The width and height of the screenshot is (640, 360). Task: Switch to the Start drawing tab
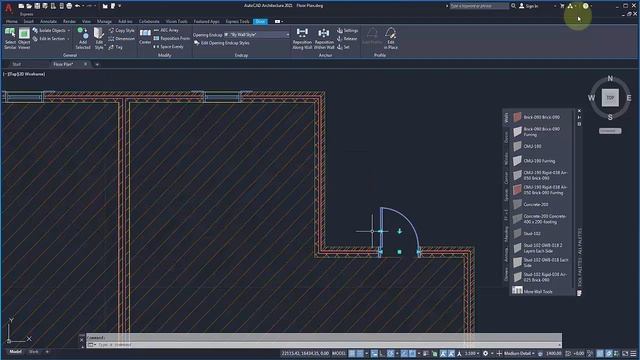[17, 64]
